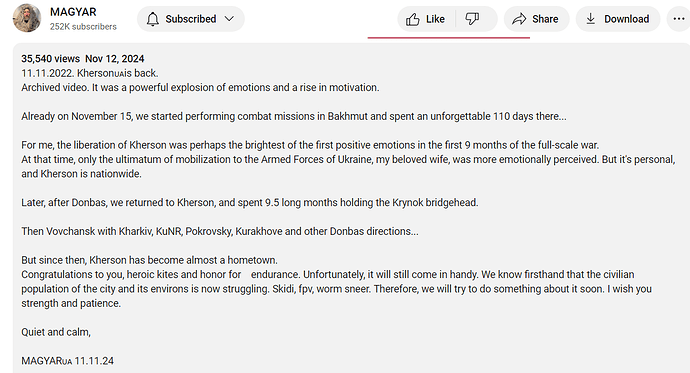Click the 'Archived video' description line
690x373 pixels.
(200, 88)
